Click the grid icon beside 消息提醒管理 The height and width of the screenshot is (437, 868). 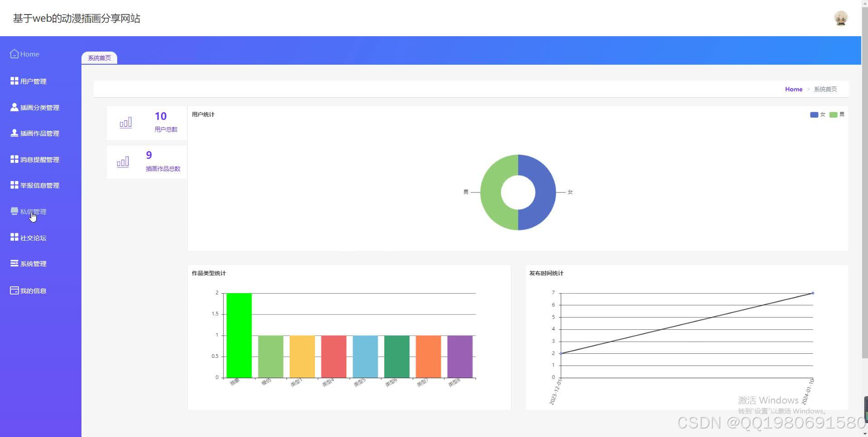14,159
